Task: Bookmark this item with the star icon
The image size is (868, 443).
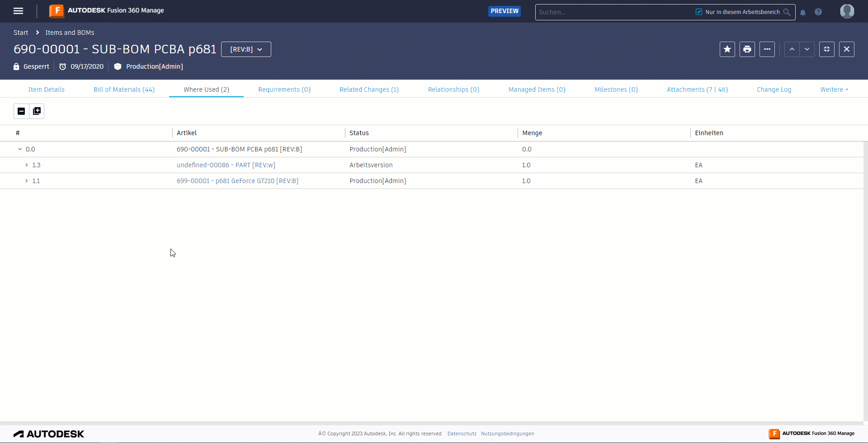Action: [x=727, y=49]
